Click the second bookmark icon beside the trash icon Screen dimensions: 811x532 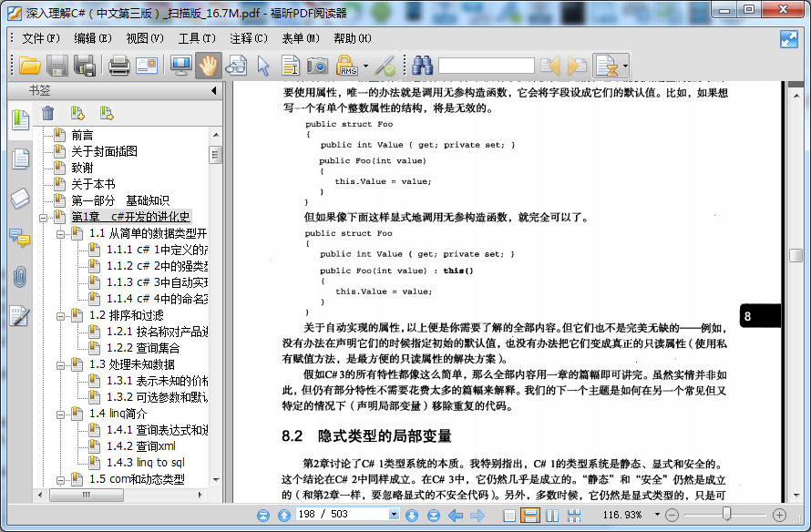click(x=107, y=113)
